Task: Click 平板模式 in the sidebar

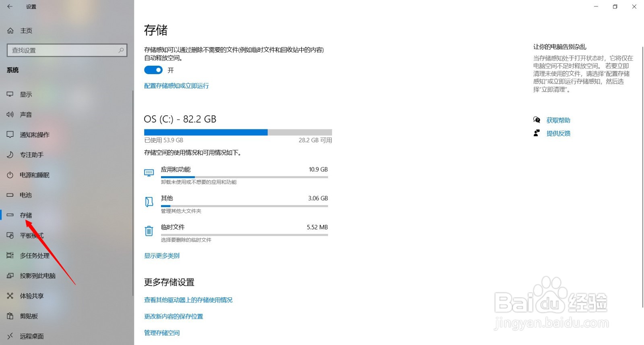Action: click(32, 235)
